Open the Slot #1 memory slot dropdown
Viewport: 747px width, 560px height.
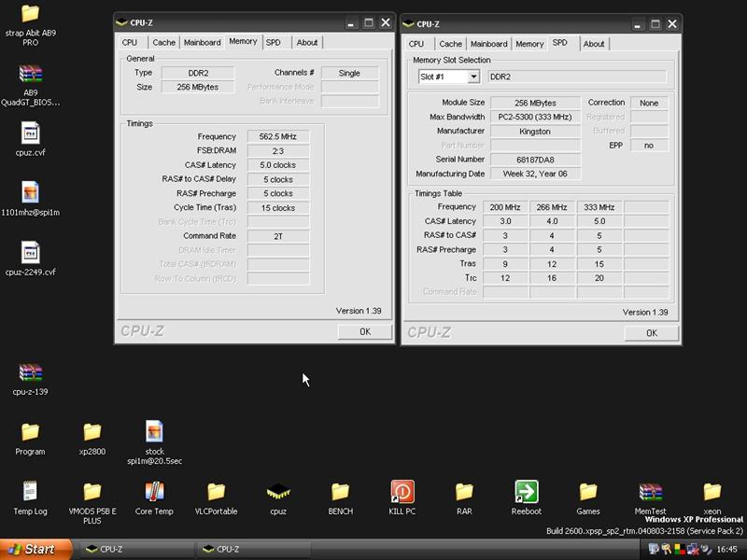[x=473, y=77]
